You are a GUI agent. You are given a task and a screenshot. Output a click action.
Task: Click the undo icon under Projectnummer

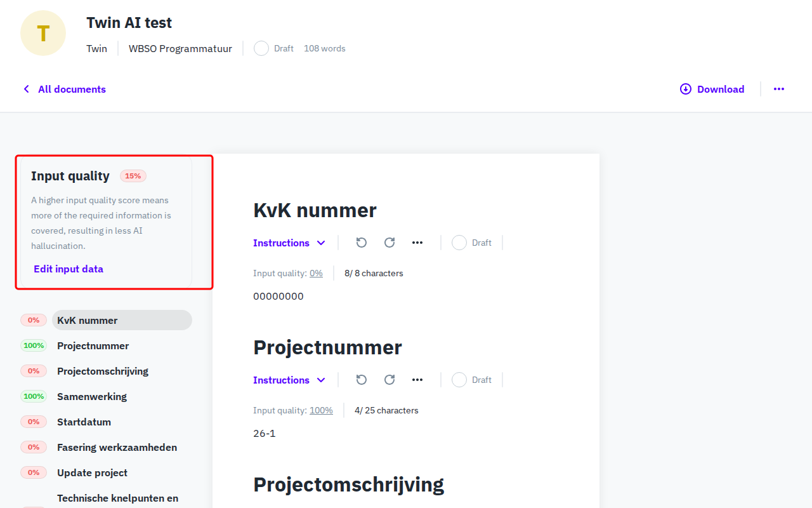pos(361,380)
